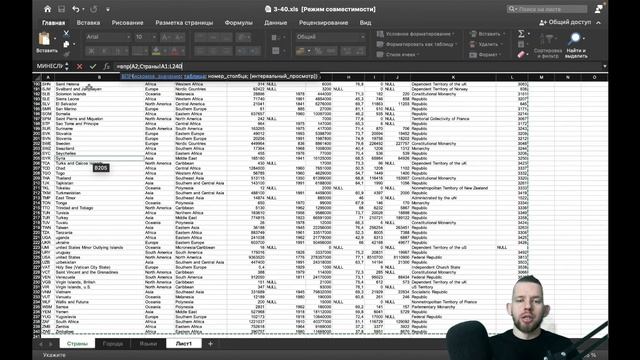Open Сортировка и фильтр tool

point(547,45)
